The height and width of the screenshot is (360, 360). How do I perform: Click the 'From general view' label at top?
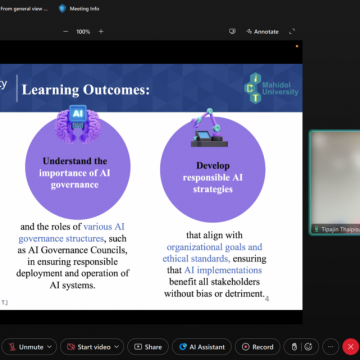[x=24, y=9]
